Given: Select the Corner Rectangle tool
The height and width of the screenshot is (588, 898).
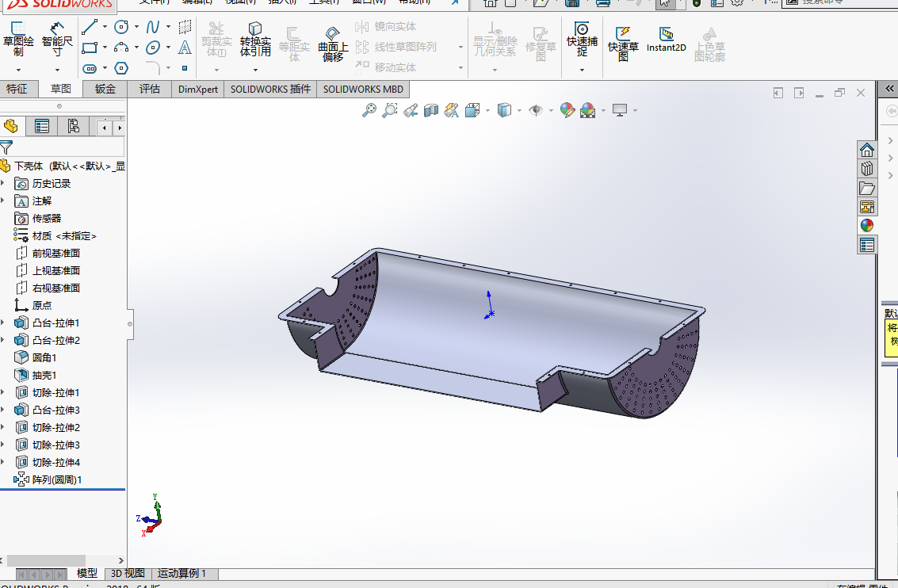Looking at the screenshot, I should click(x=90, y=48).
